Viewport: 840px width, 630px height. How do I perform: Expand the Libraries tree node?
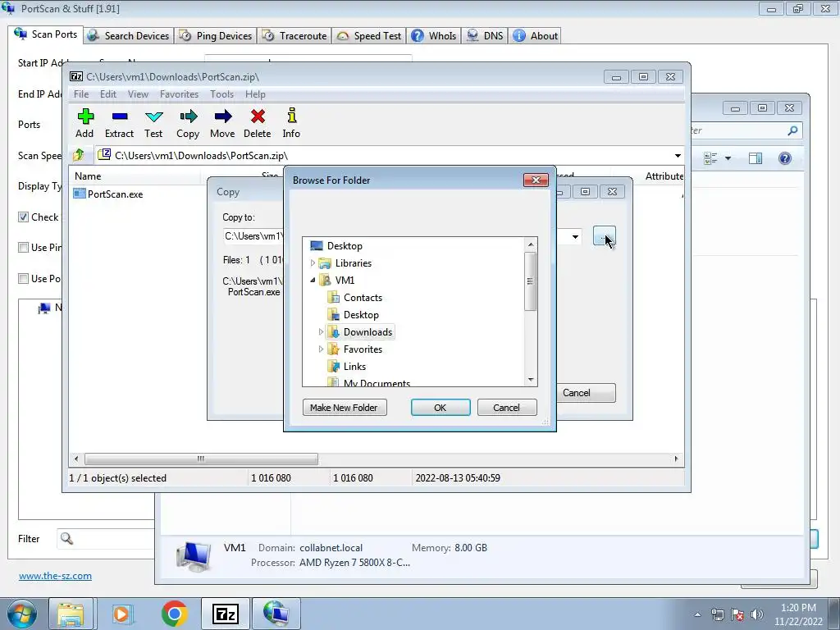tap(313, 263)
